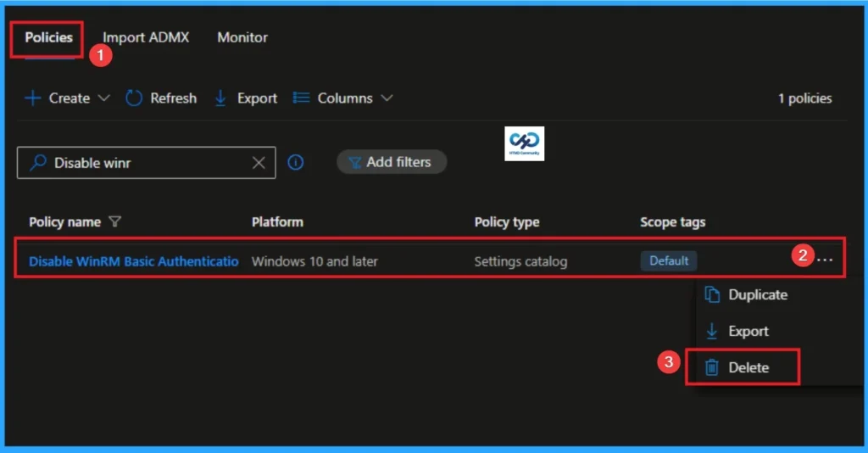Click the funnel icon in Add filters
The height and width of the screenshot is (453, 868).
pyautogui.click(x=354, y=162)
